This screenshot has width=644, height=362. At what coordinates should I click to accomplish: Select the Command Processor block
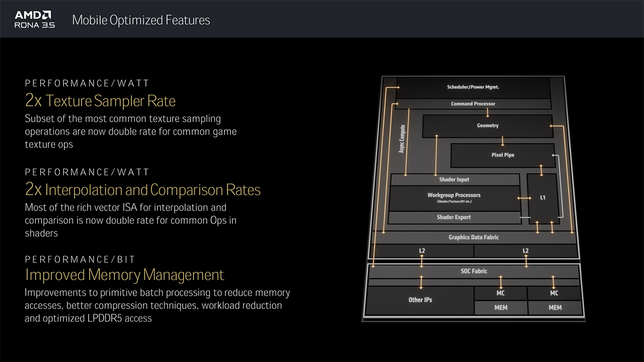coord(473,104)
